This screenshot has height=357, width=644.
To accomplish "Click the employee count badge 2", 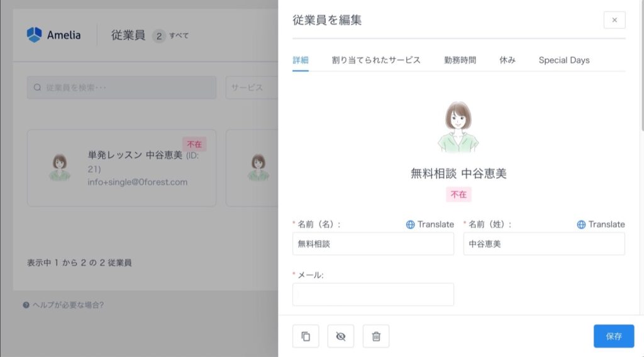I will (159, 36).
